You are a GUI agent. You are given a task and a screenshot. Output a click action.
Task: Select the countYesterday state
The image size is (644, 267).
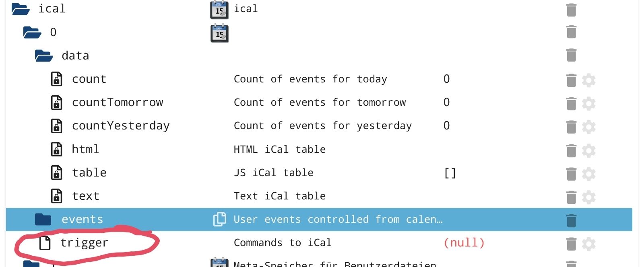coord(120,126)
